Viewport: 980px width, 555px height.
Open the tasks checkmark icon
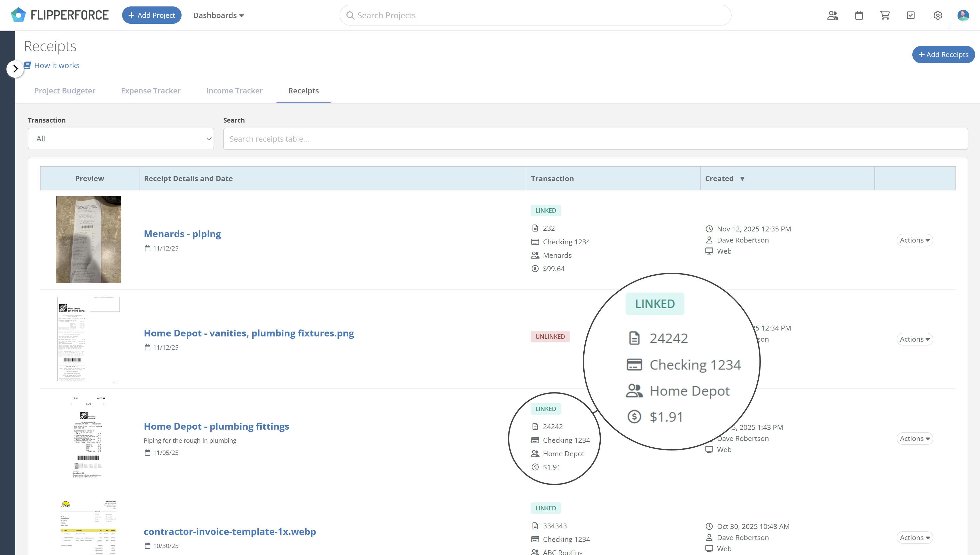(911, 15)
